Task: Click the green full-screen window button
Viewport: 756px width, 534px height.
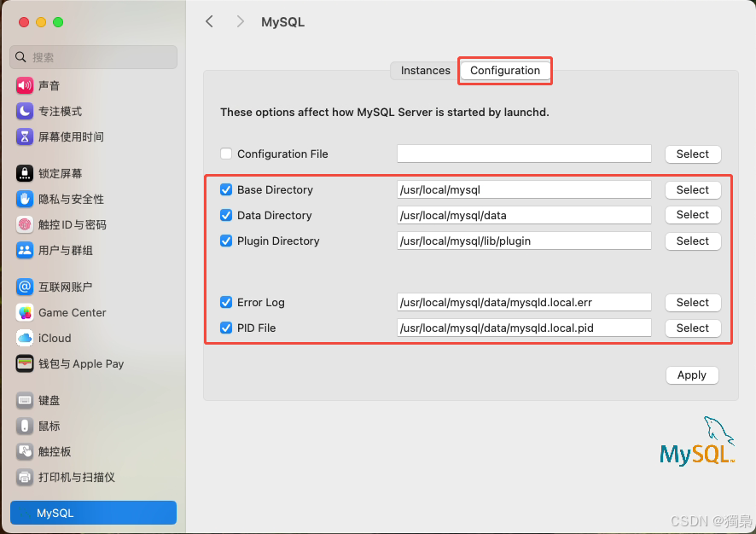Action: pyautogui.click(x=58, y=22)
